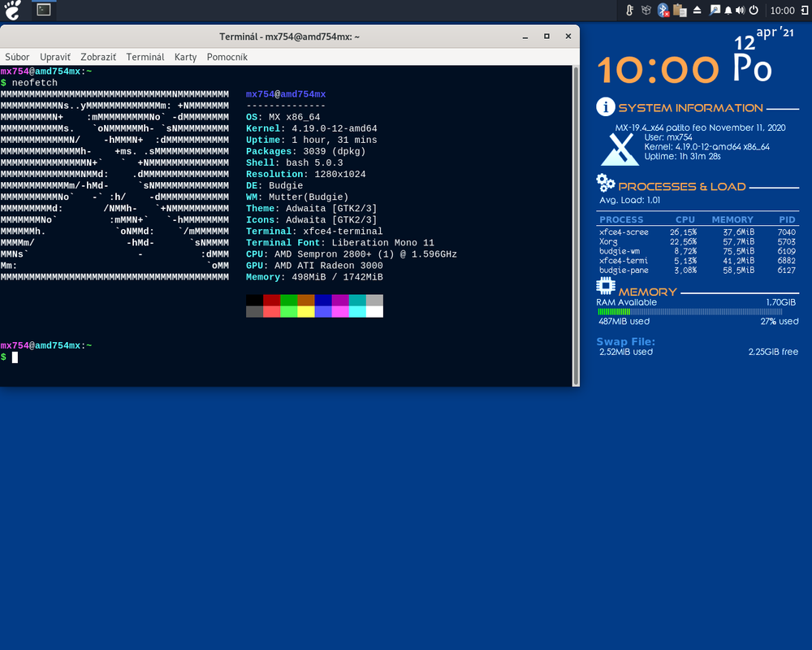Click the budgie-wm process row in Conky
Image resolution: width=812 pixels, height=650 pixels.
pyautogui.click(x=697, y=251)
